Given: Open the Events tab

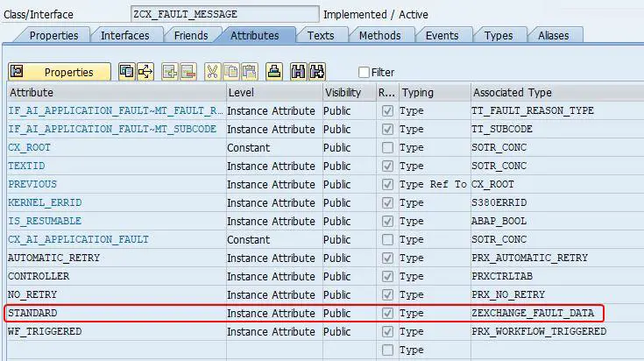Looking at the screenshot, I should tap(442, 35).
